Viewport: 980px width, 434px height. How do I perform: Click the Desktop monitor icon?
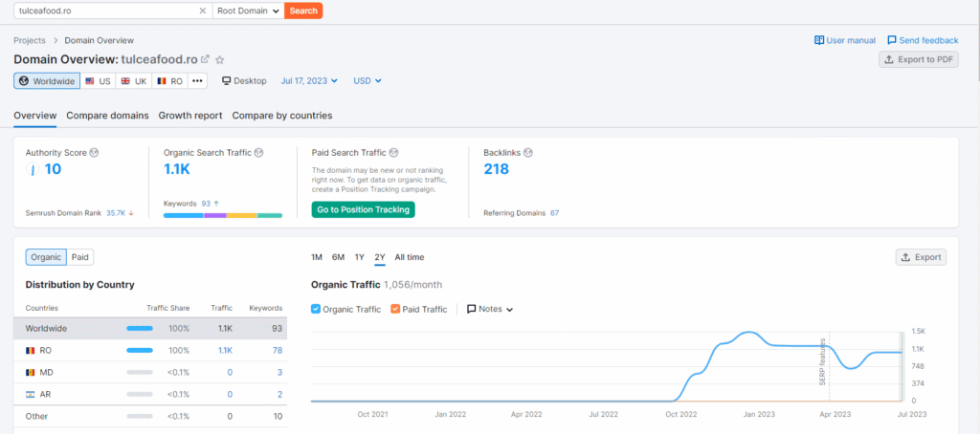[227, 81]
